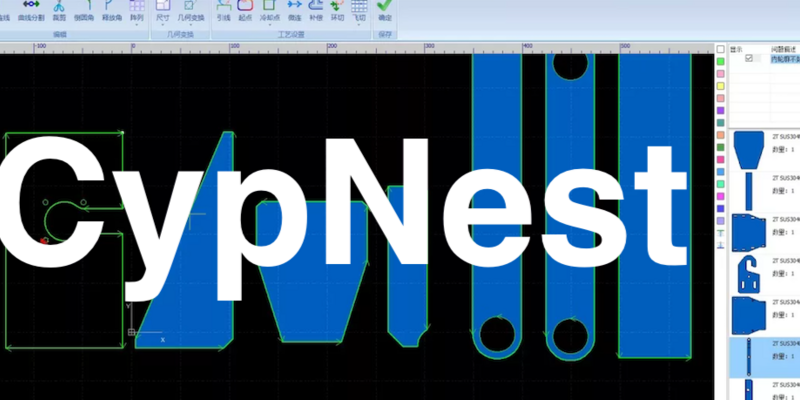Pick the teal layer swatch

click(720, 123)
